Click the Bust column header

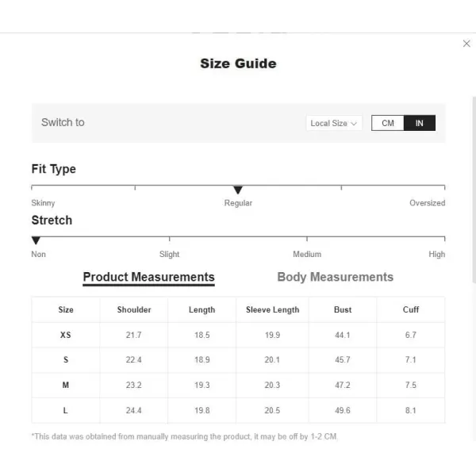click(343, 309)
